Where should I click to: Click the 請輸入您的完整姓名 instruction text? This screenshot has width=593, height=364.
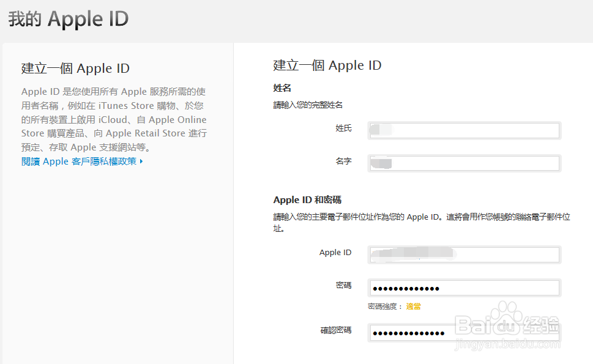(x=308, y=105)
